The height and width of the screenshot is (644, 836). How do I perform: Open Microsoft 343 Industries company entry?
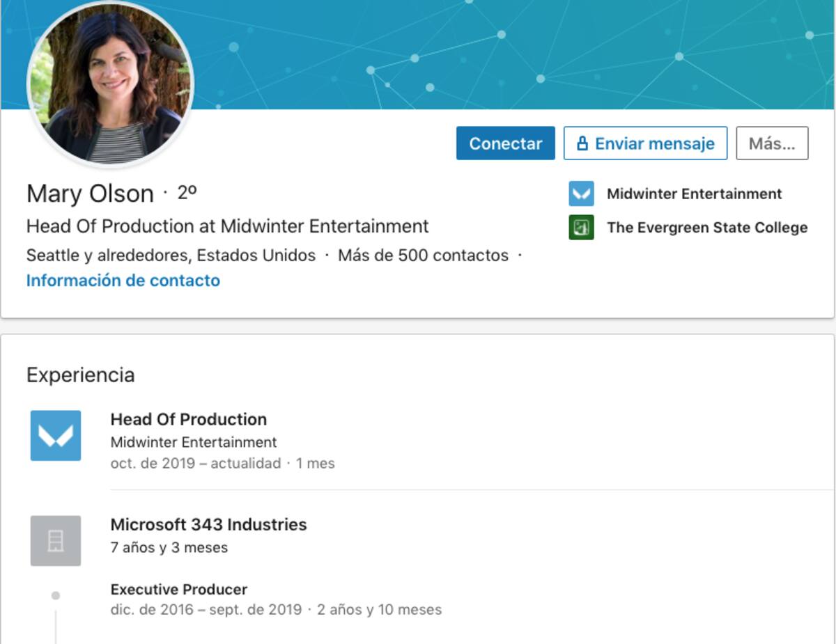pos(209,524)
